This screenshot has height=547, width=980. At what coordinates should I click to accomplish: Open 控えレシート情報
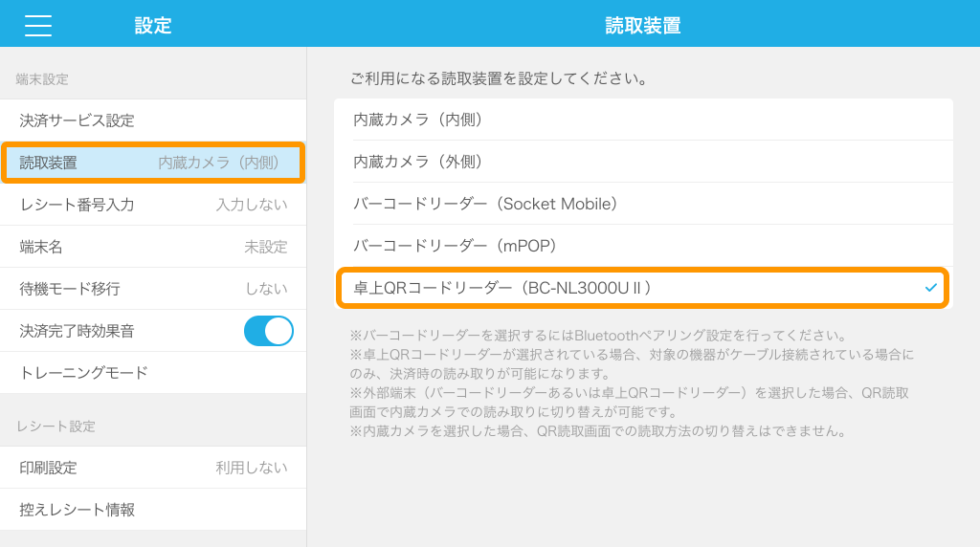coord(153,510)
